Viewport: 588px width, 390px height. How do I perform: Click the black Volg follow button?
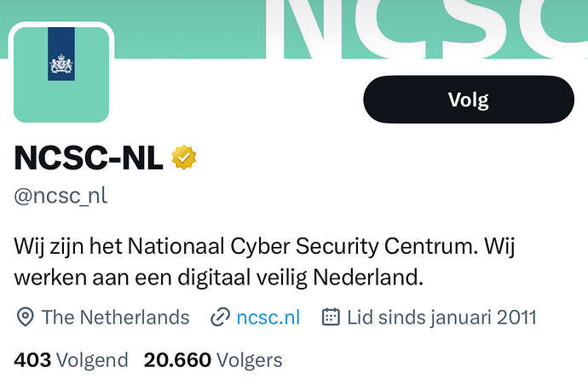point(469,100)
